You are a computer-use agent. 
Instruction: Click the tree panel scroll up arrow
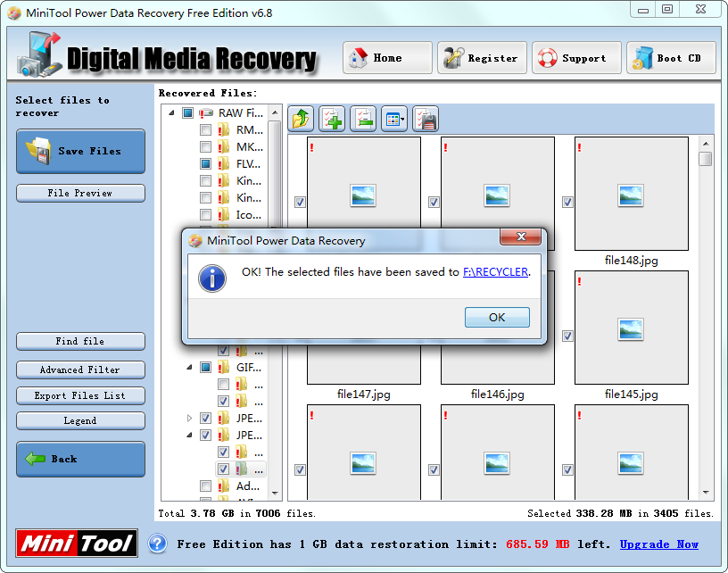[275, 112]
